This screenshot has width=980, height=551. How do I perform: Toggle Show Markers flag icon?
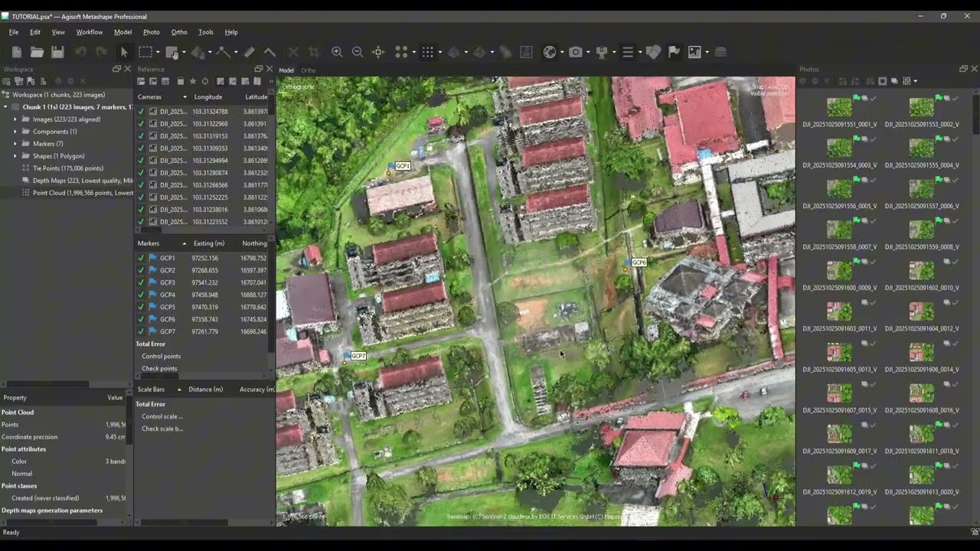click(674, 52)
